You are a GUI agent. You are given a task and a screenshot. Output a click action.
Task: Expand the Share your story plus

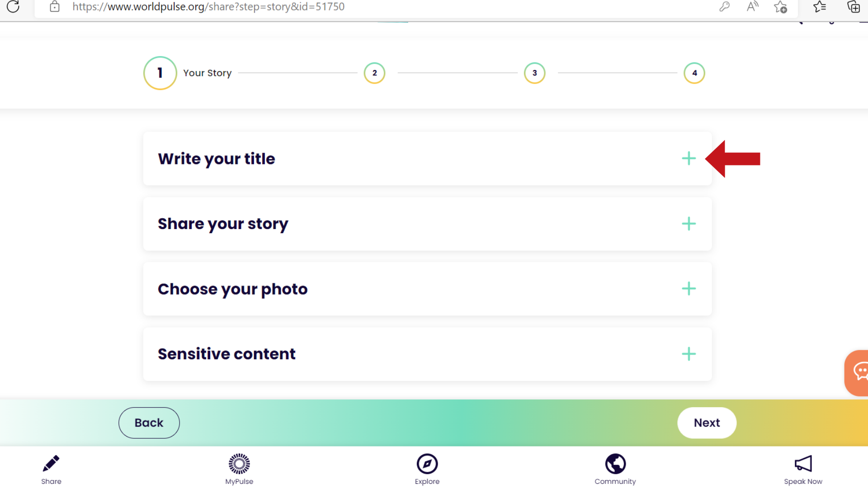689,224
